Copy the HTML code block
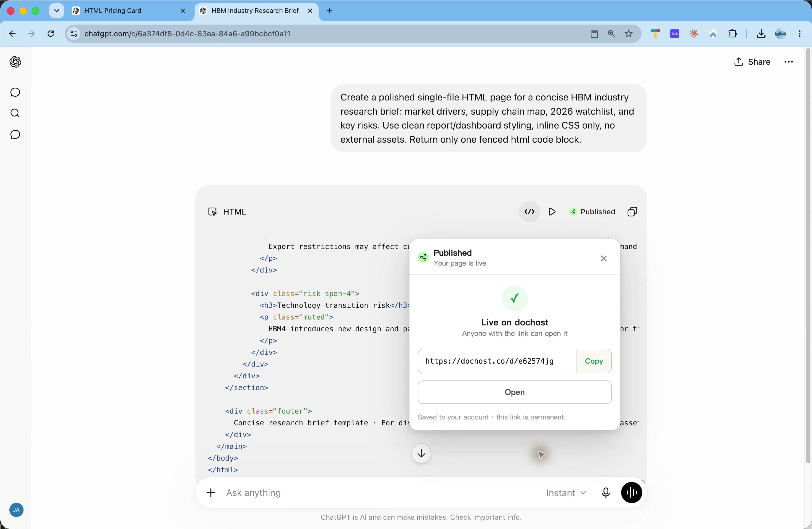This screenshot has width=812, height=529. point(632,211)
